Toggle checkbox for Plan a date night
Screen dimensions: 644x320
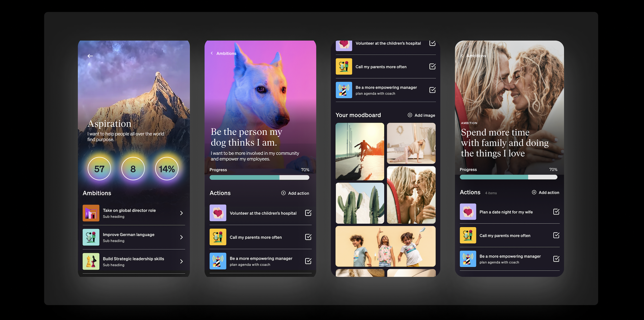point(556,212)
